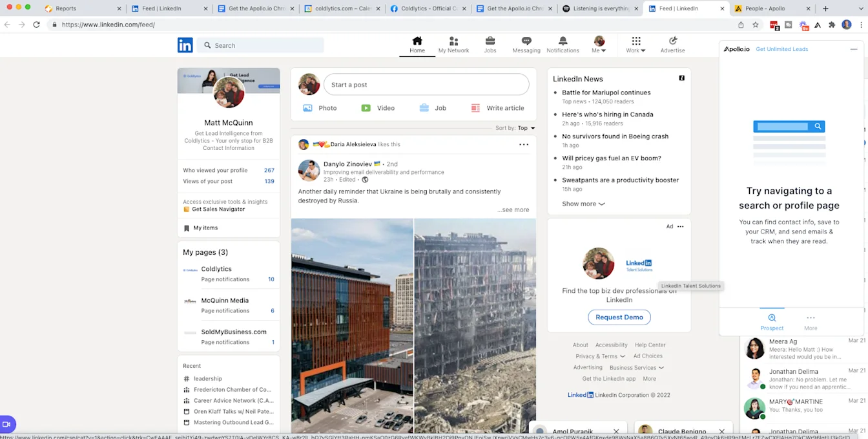Open the Battle for Mariupol continues story

(x=606, y=92)
